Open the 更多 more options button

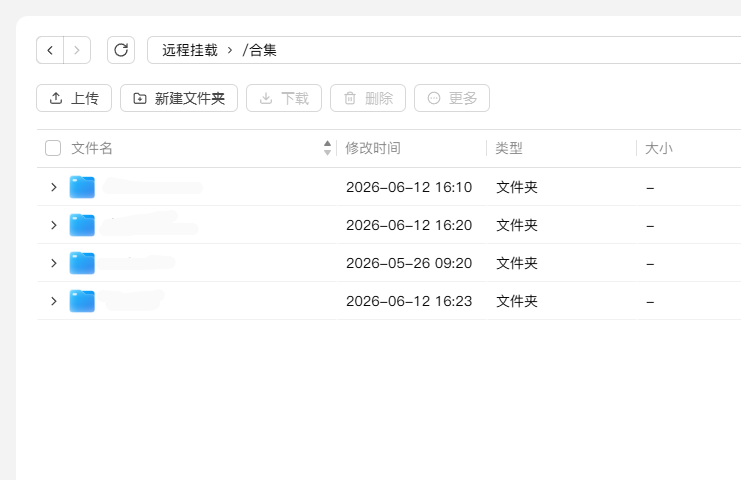coord(452,98)
